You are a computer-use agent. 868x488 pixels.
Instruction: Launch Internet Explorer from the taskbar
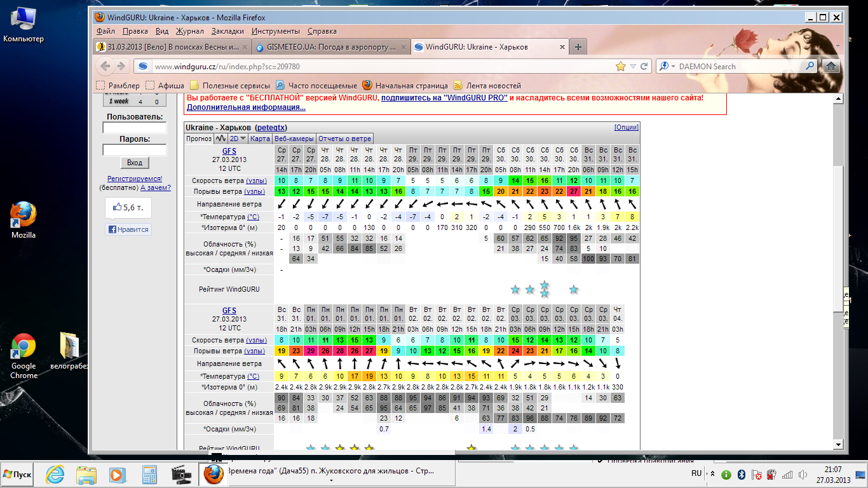(x=55, y=474)
